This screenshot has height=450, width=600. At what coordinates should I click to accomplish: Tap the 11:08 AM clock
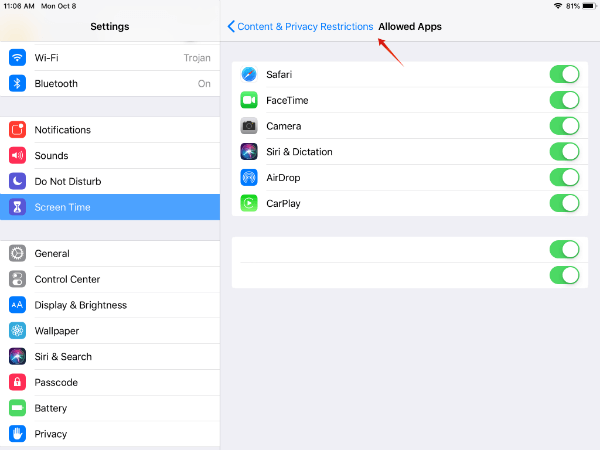pyautogui.click(x=19, y=6)
